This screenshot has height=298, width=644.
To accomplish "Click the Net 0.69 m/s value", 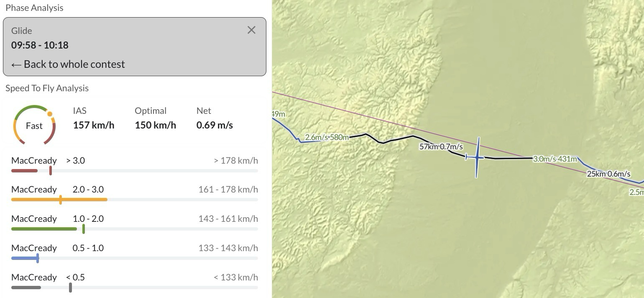I will (215, 125).
